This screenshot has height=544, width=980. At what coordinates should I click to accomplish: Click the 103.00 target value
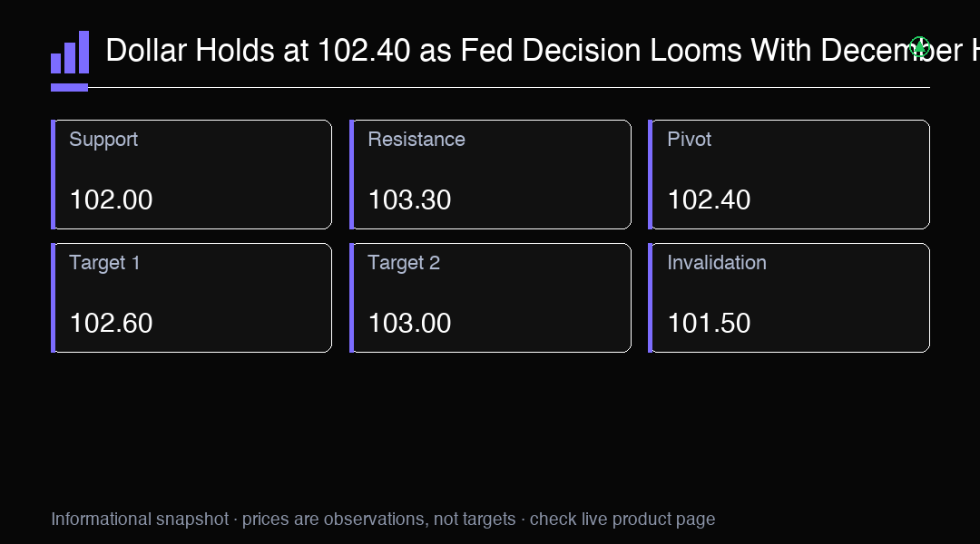pyautogui.click(x=409, y=323)
